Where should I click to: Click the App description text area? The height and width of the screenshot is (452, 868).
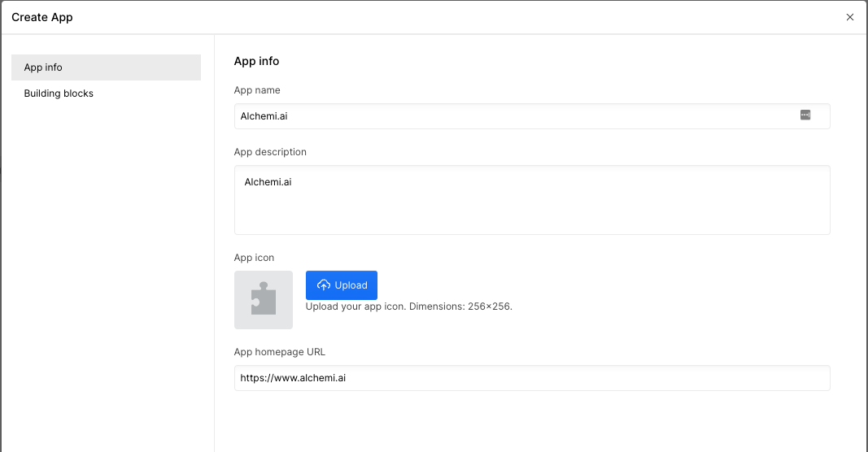click(x=532, y=200)
